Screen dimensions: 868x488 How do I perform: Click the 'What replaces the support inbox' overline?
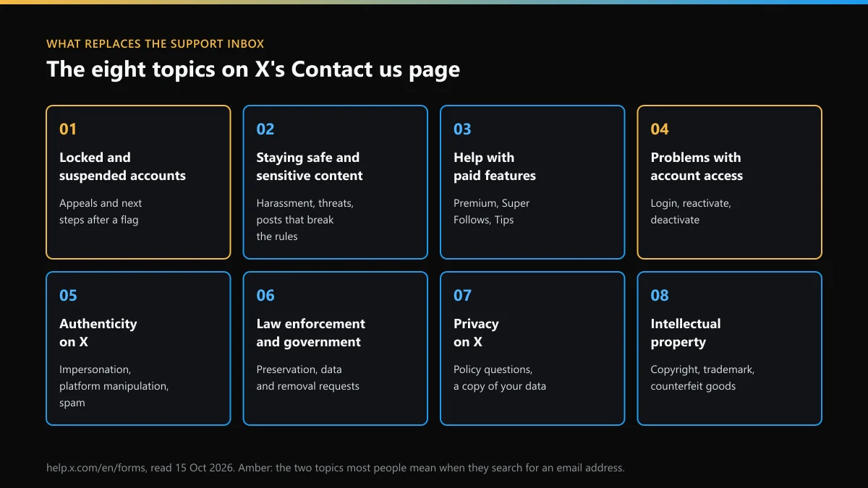click(155, 44)
